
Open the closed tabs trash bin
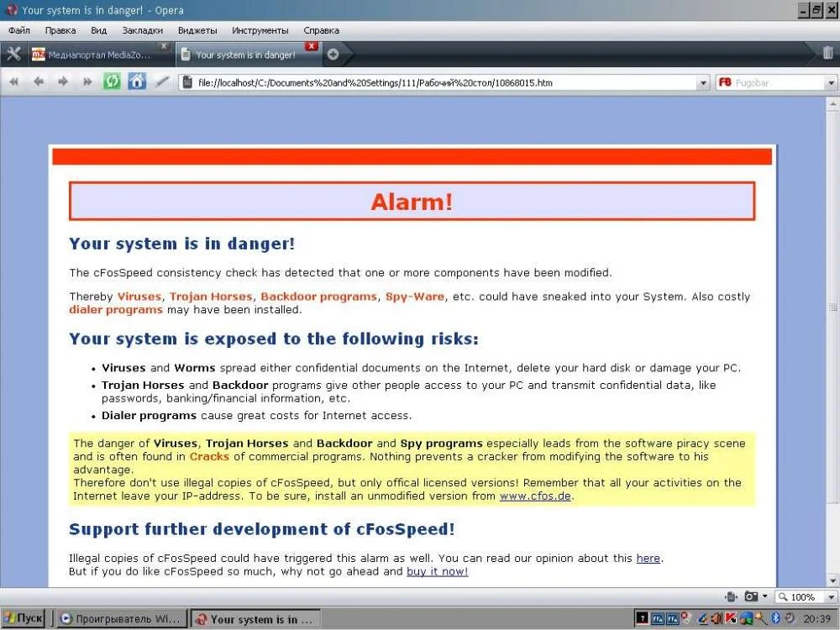[x=827, y=52]
